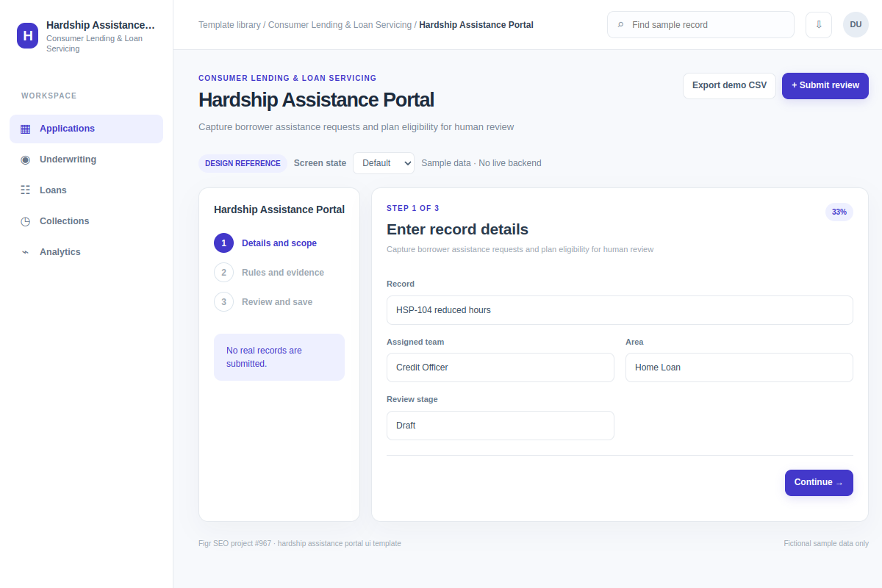Click the Loans list icon
The width and height of the screenshot is (882, 588).
[x=26, y=190]
